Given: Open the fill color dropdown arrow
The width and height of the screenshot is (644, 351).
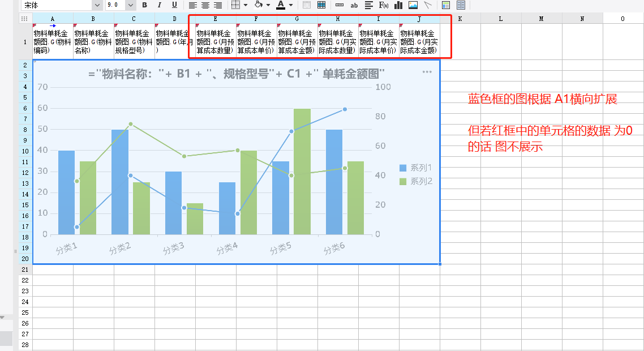Looking at the screenshot, I should tap(268, 5).
